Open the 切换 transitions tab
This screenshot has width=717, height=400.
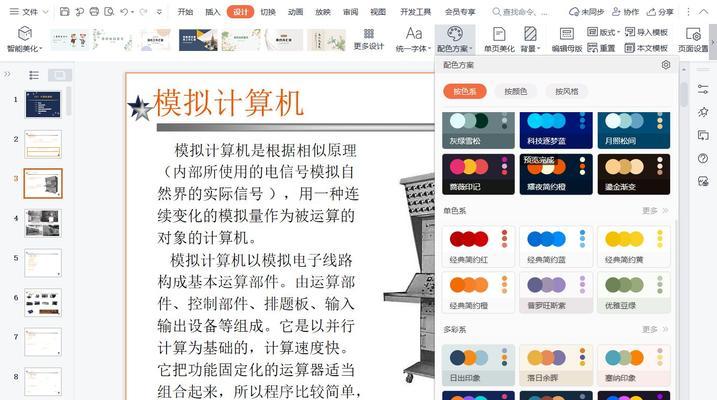coord(268,12)
